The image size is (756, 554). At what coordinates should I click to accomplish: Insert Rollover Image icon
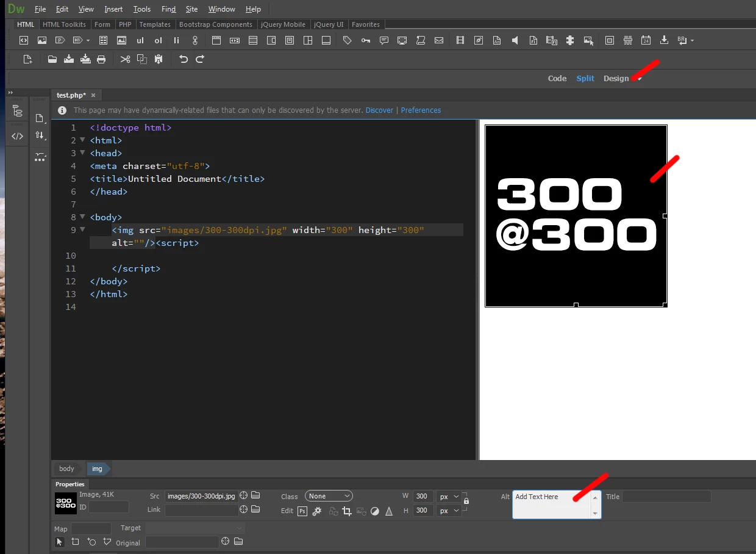click(588, 40)
